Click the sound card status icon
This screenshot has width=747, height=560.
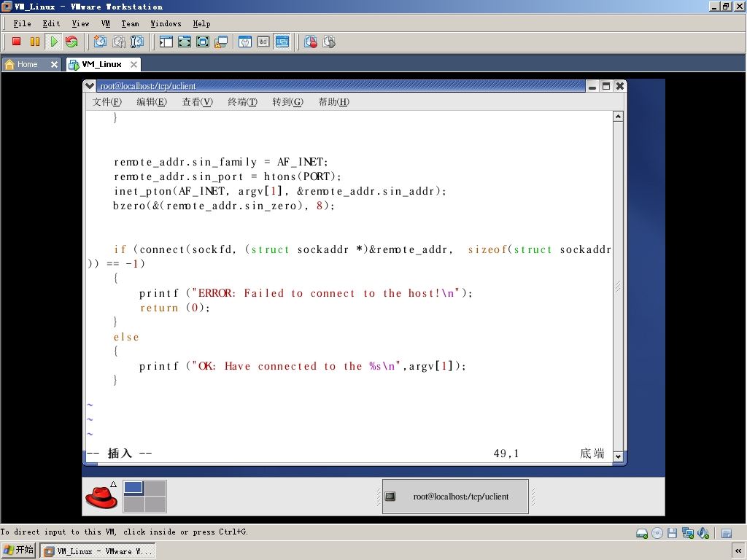point(703,533)
